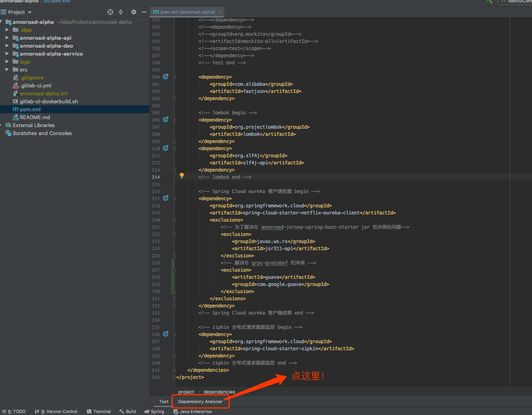This screenshot has height=415, width=532.
Task: Select annoroad-alpha.iml in the project tree
Action: pyautogui.click(x=75, y=93)
